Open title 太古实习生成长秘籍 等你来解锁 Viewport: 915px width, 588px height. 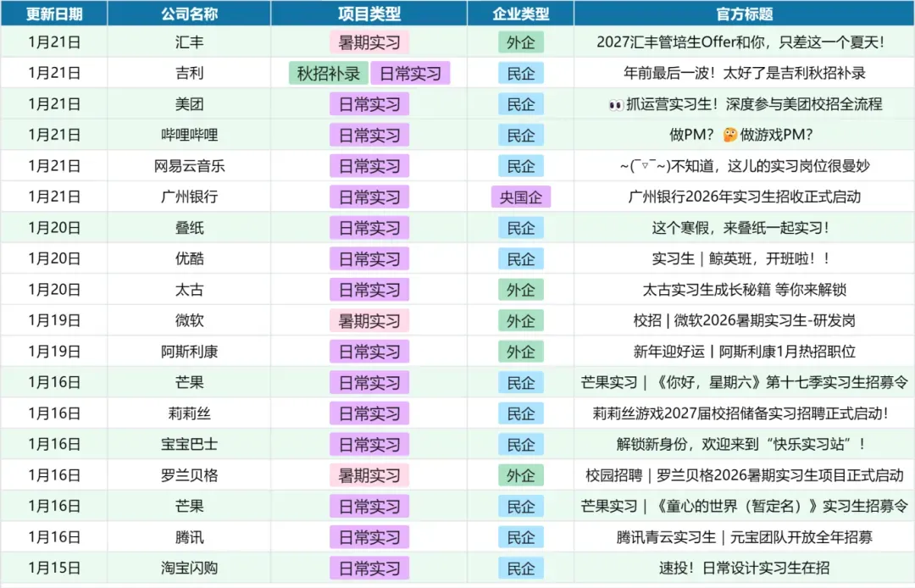tap(744, 289)
